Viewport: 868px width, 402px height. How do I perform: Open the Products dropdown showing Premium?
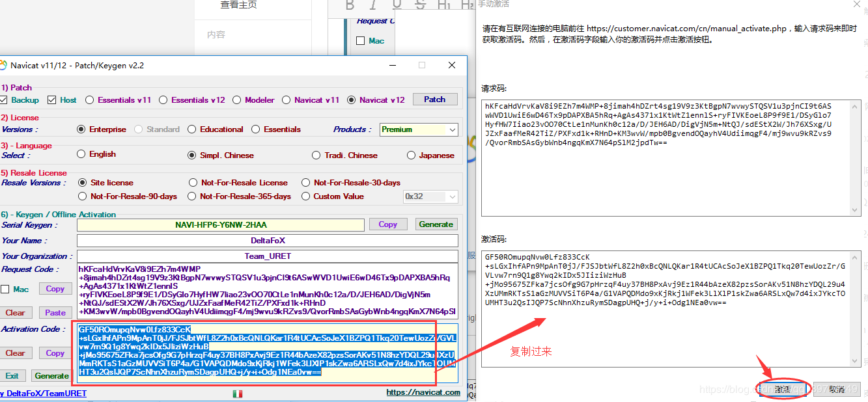coord(419,129)
